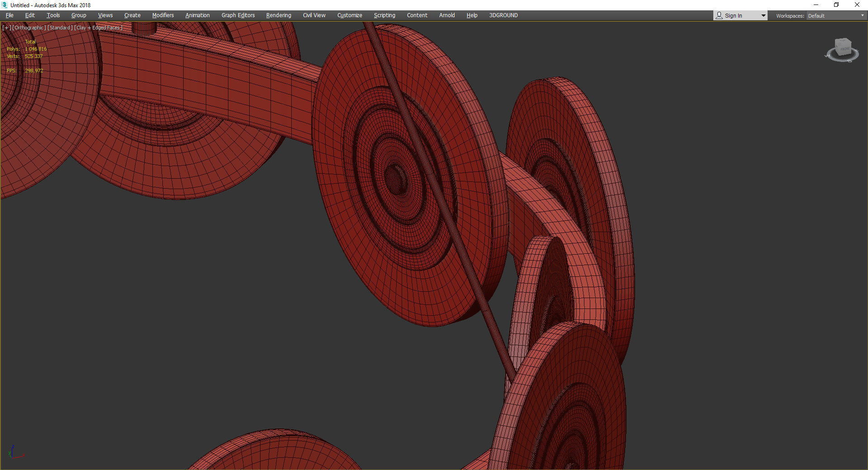The image size is (868, 470).
Task: Open the Civil View menu
Action: tap(314, 15)
